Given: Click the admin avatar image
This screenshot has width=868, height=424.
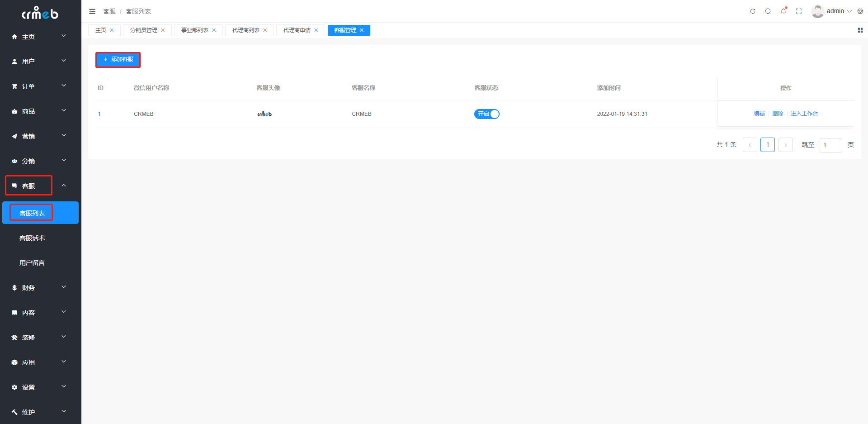Looking at the screenshot, I should pyautogui.click(x=817, y=11).
